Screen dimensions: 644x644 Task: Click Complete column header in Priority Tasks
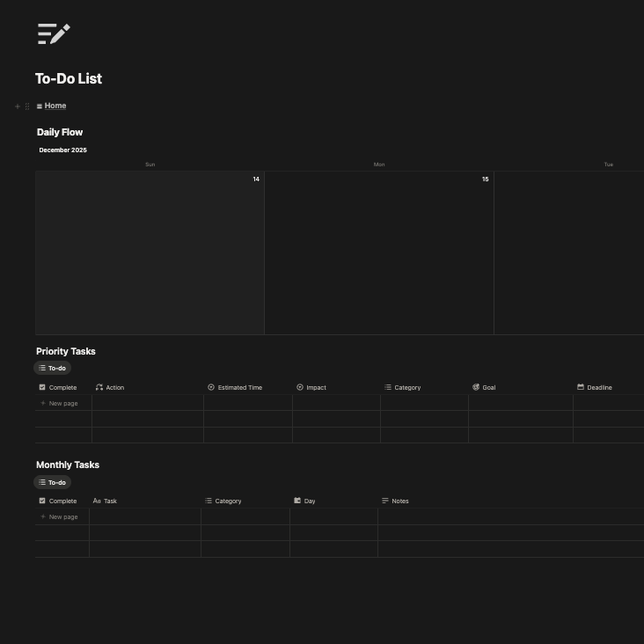point(62,387)
